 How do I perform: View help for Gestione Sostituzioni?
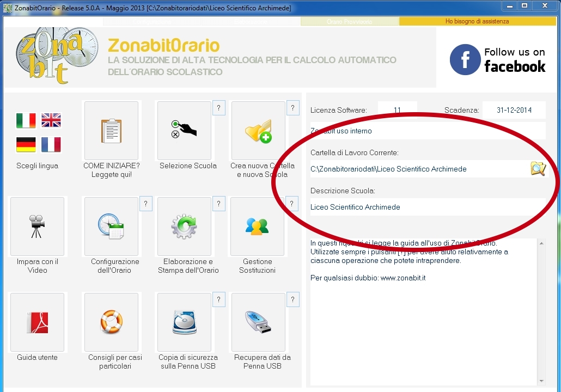pos(292,204)
